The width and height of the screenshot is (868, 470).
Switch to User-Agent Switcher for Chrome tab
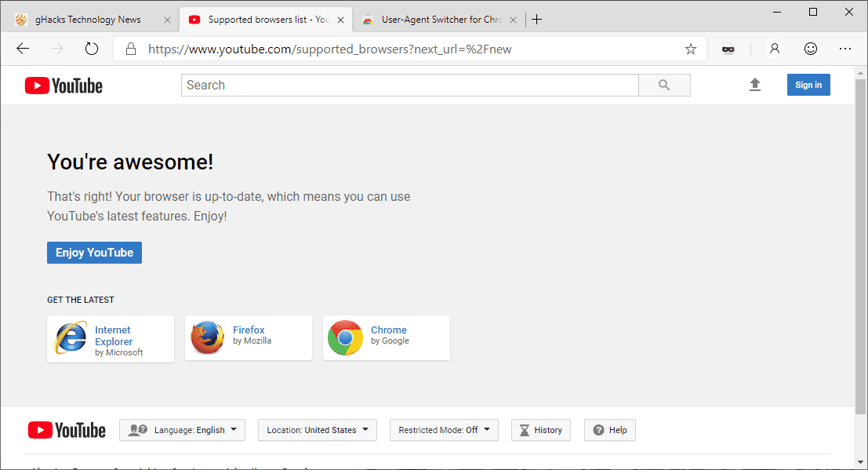438,20
